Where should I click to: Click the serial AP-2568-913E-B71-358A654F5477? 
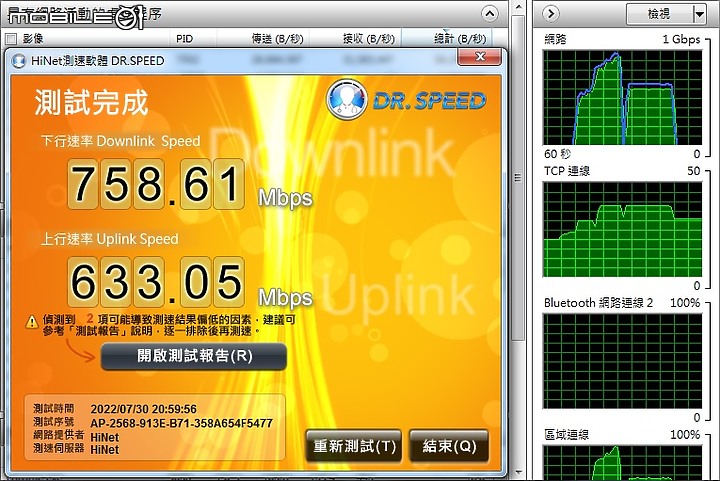(x=181, y=423)
